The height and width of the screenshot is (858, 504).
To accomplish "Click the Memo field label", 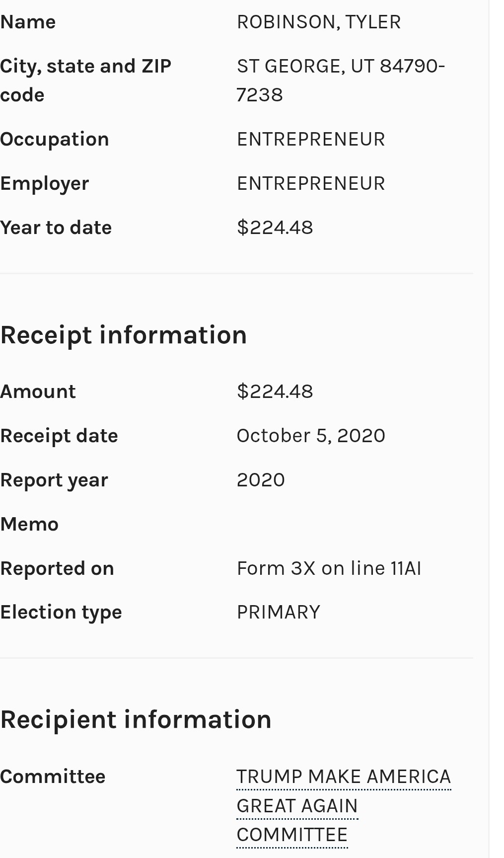I will point(29,525).
